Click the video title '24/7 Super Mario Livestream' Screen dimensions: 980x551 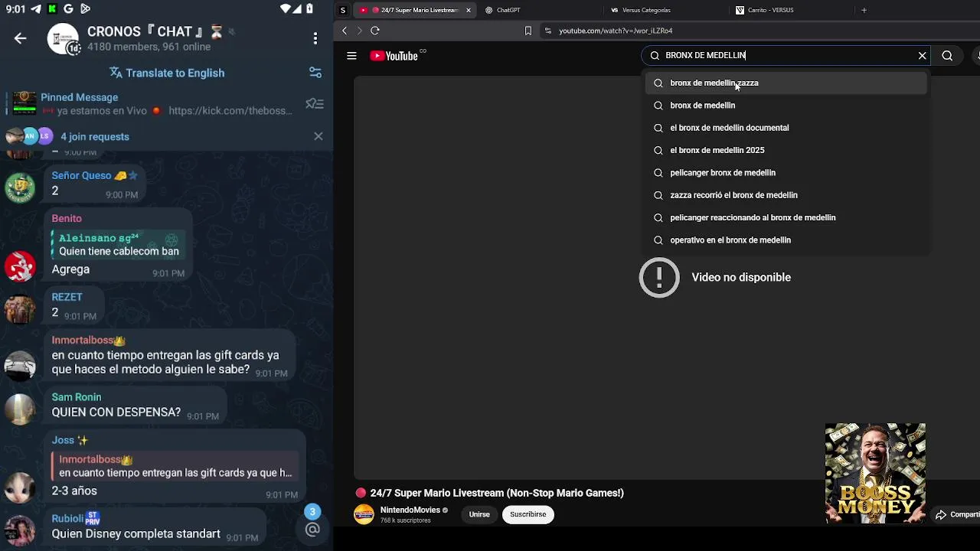coord(497,493)
